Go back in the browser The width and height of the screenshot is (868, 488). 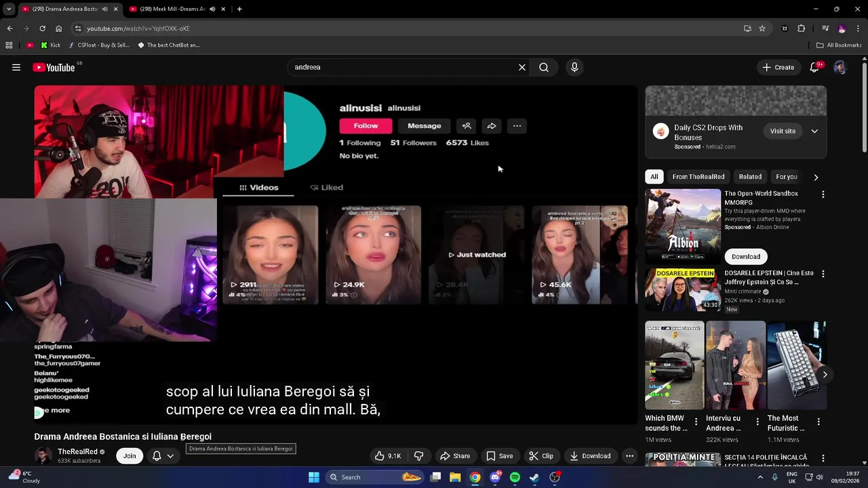[9, 28]
